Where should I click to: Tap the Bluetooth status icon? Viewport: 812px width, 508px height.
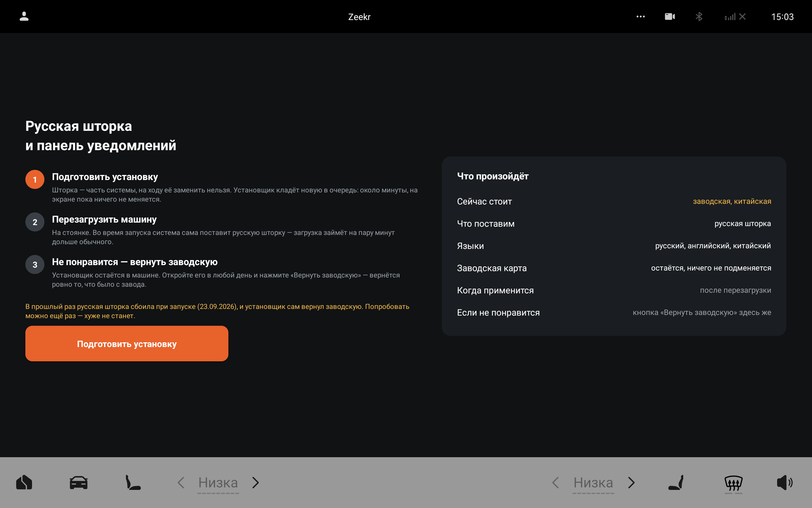[699, 17]
